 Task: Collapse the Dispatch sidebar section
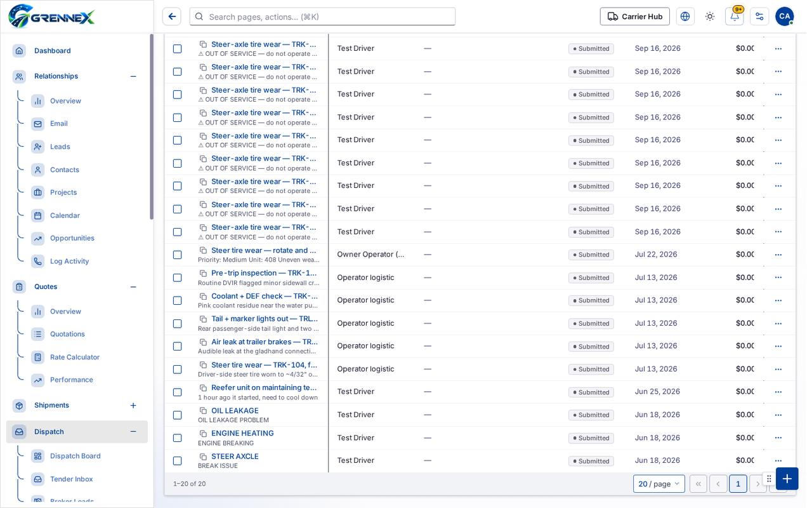[133, 432]
